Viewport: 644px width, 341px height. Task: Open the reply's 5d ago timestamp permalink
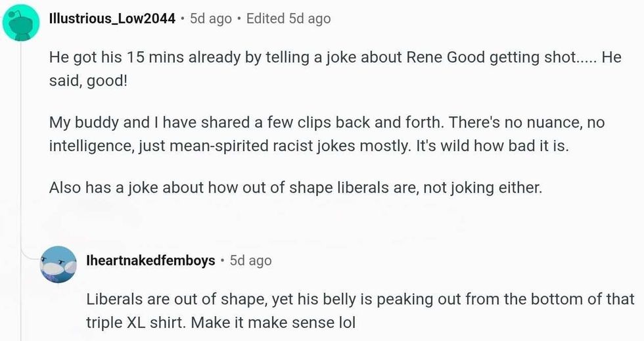coord(250,260)
